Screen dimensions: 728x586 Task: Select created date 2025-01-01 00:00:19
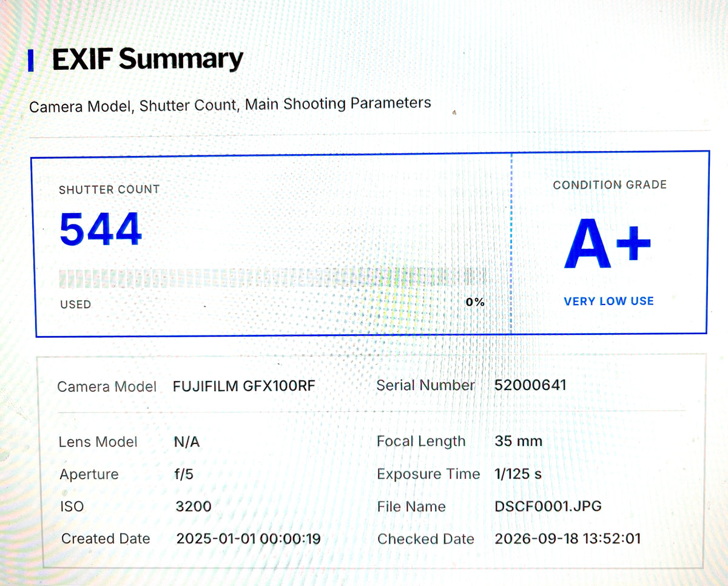249,538
